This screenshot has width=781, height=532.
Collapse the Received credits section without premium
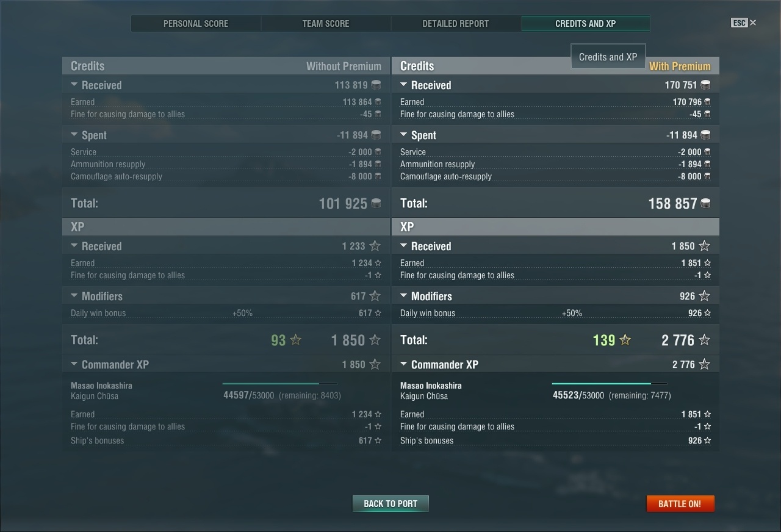pos(74,85)
